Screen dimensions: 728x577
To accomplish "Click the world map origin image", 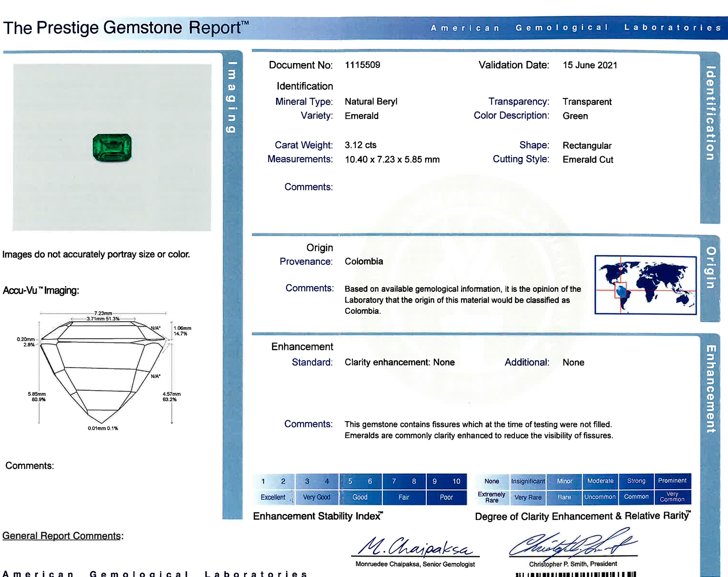I will 645,285.
